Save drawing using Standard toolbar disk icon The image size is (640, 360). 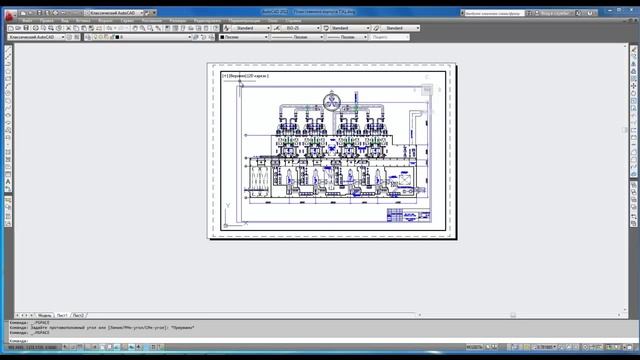point(26,28)
